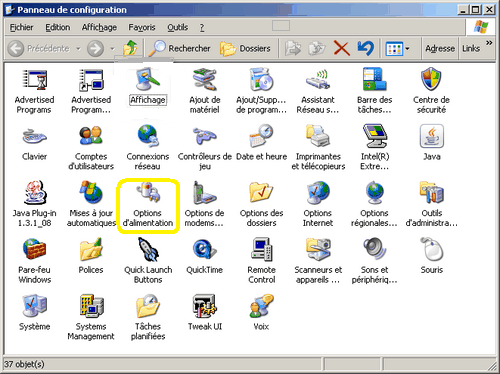
Task: Click the red X delete button
Action: coord(342,49)
